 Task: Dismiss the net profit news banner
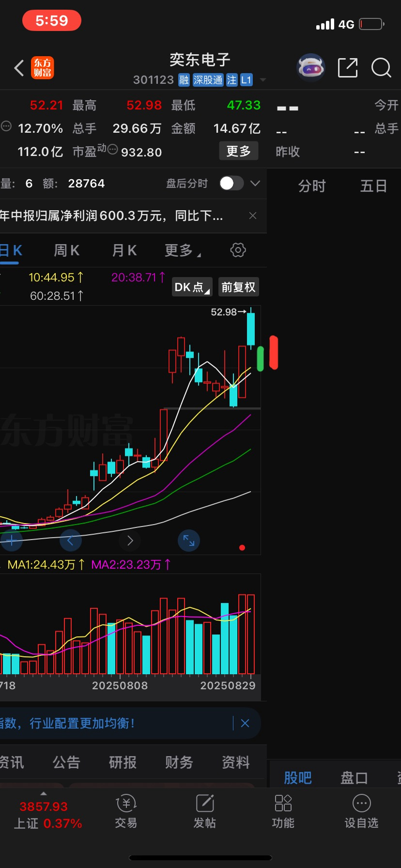coord(253,216)
